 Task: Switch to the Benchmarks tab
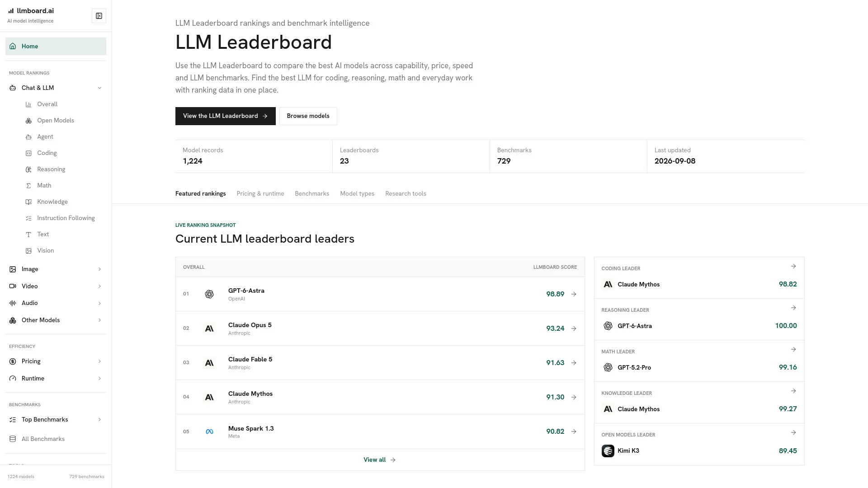click(312, 194)
